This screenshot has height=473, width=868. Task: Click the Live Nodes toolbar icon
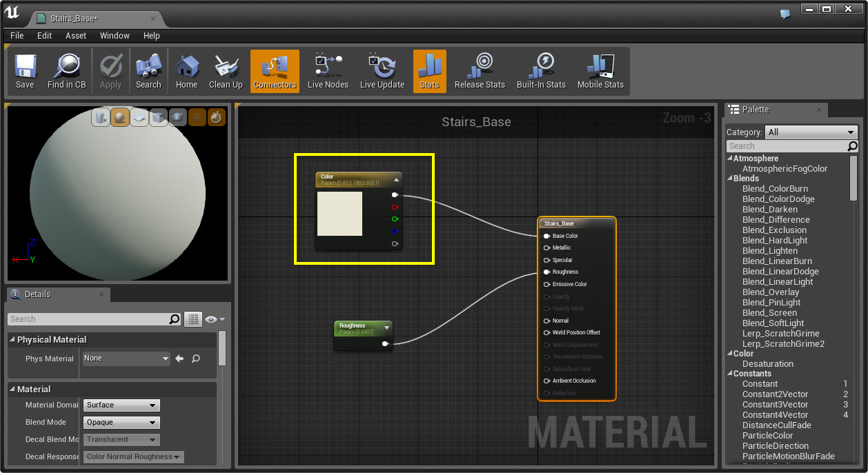(x=328, y=69)
